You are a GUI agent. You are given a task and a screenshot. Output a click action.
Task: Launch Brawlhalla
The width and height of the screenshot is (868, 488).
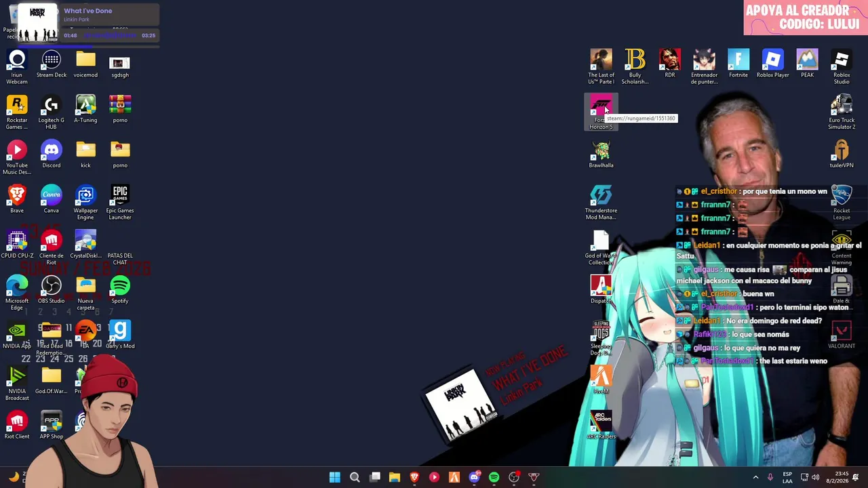(601, 154)
